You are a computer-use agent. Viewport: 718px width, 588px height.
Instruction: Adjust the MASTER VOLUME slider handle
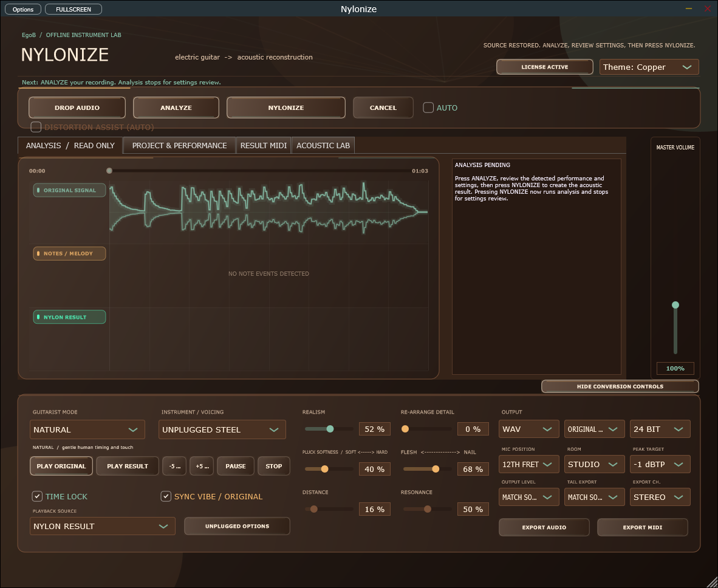675,305
